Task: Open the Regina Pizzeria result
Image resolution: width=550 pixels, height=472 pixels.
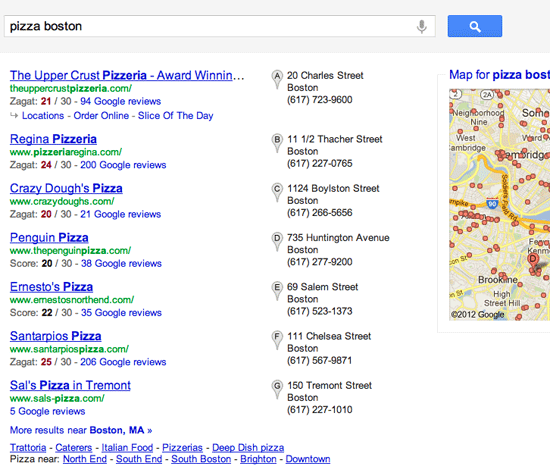Action: [53, 139]
